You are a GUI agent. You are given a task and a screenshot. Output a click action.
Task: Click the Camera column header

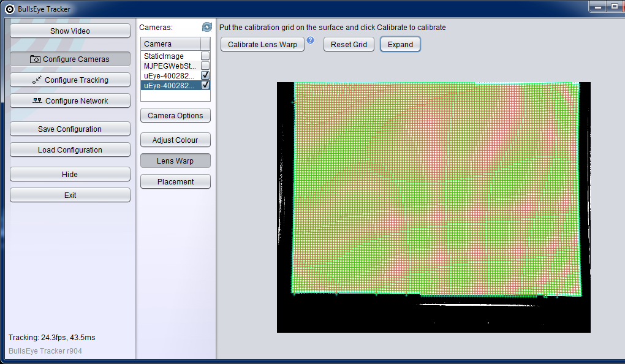point(170,44)
